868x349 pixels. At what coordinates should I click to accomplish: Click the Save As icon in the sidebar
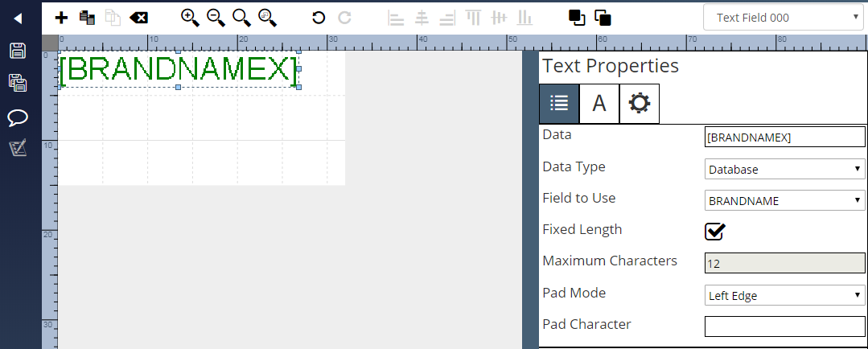click(x=19, y=83)
